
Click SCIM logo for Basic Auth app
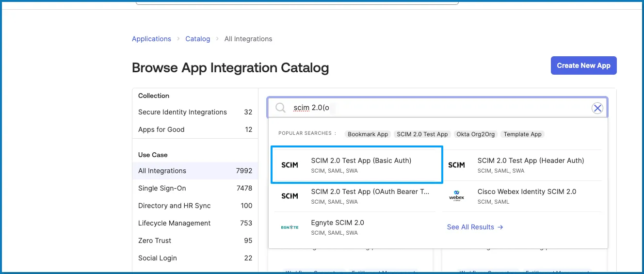(x=290, y=165)
